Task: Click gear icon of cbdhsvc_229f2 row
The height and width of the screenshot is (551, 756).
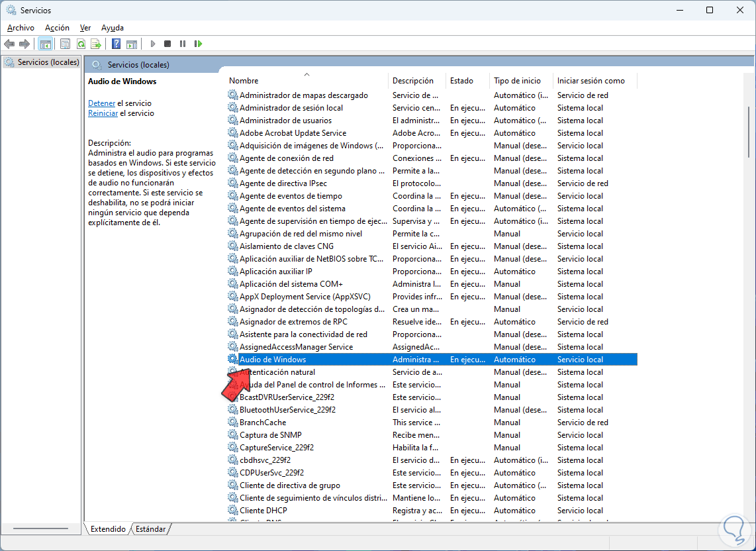Action: [233, 460]
